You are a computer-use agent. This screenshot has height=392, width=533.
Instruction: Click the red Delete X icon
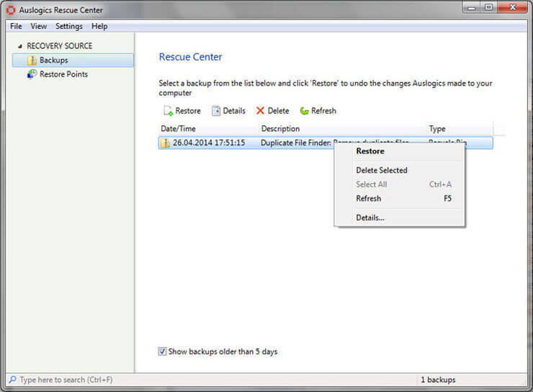[x=260, y=111]
